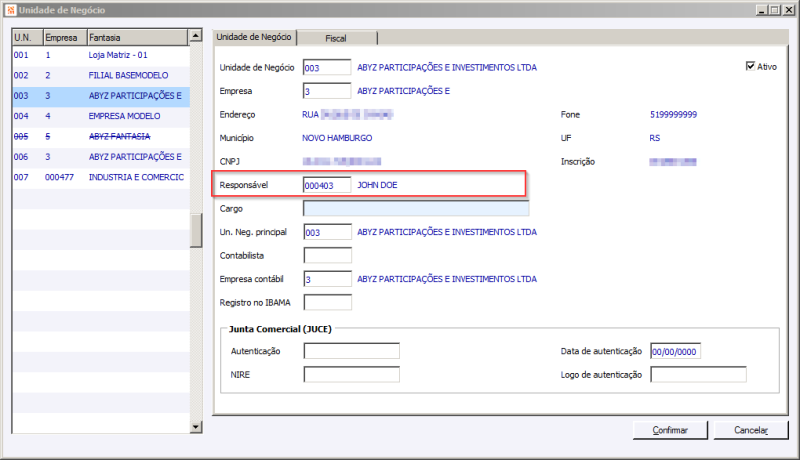Click the Registro no IBAMA field
This screenshot has width=800, height=460.
click(x=327, y=302)
